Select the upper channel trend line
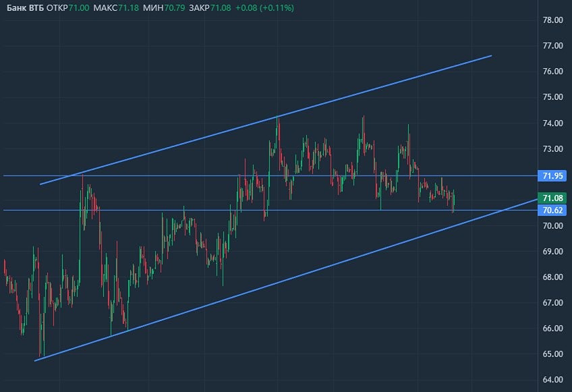 pos(266,120)
